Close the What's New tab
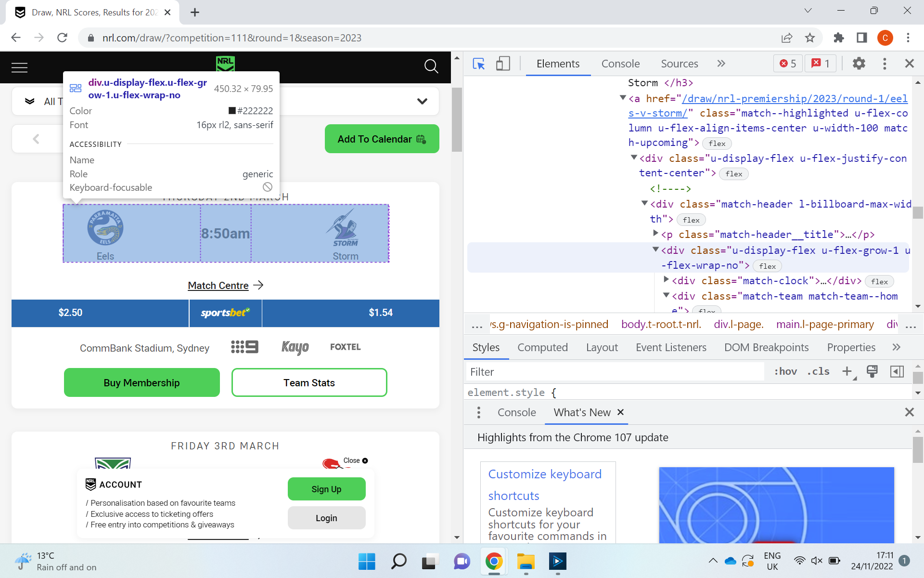 click(621, 412)
